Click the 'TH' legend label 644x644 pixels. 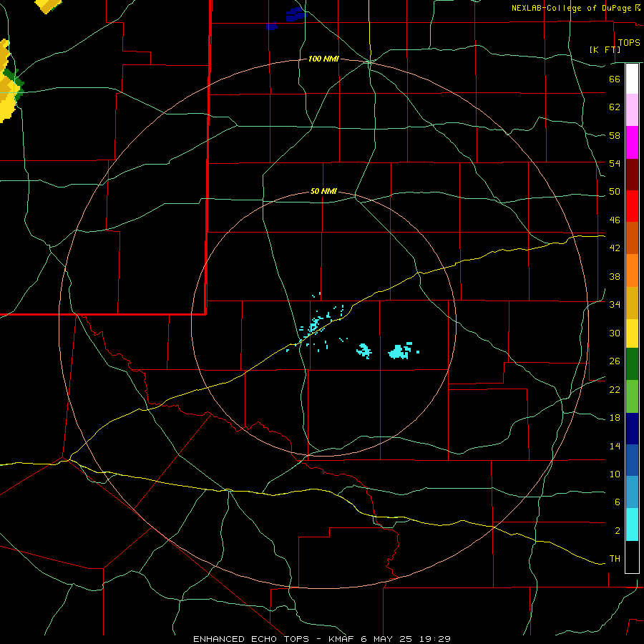(x=615, y=558)
